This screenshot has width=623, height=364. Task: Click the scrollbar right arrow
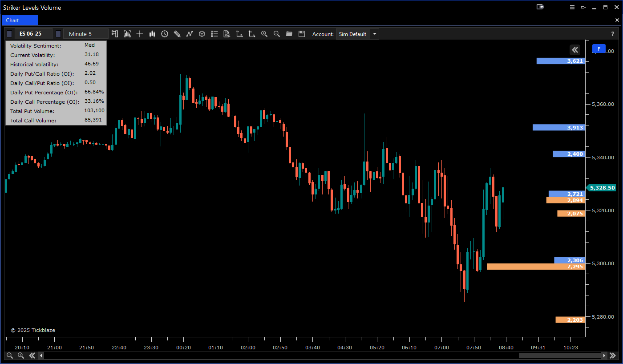tap(604, 356)
